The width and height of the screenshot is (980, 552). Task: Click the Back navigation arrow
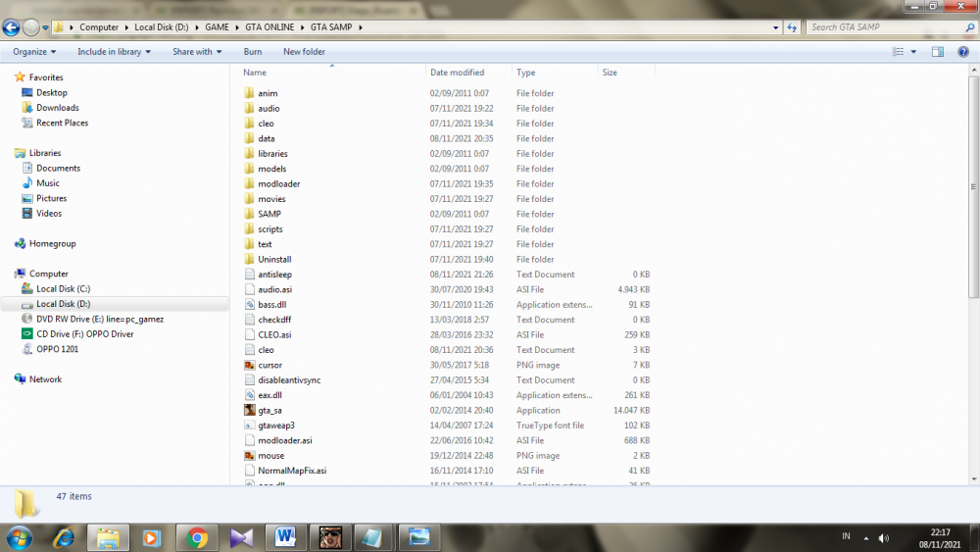(11, 27)
